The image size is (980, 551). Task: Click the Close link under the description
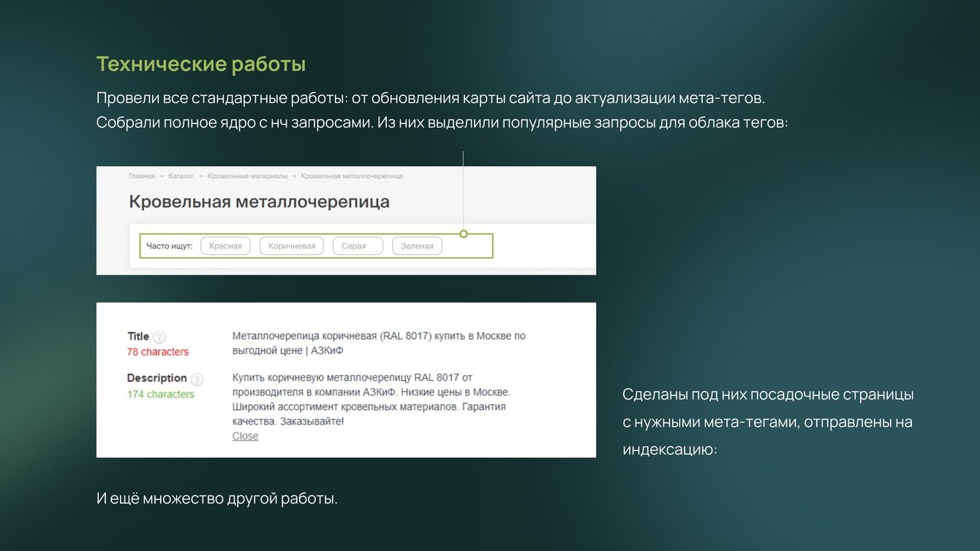click(x=245, y=436)
